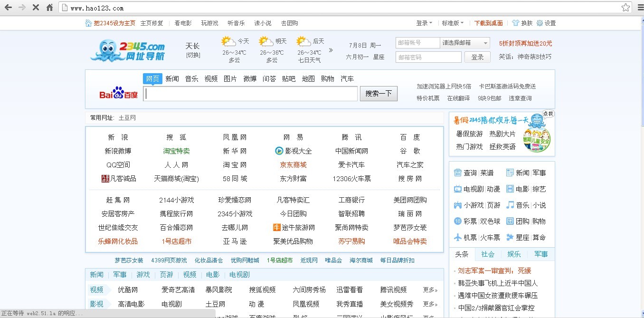This screenshot has width=644, height=318.
Task: Click the 音乐 note icon in right panel
Action: (x=510, y=205)
